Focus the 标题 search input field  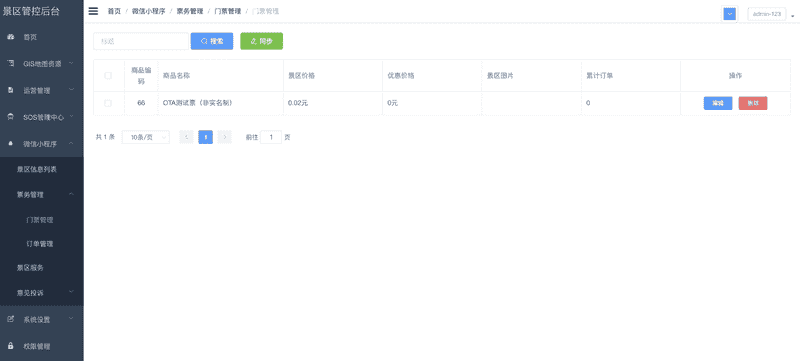141,41
